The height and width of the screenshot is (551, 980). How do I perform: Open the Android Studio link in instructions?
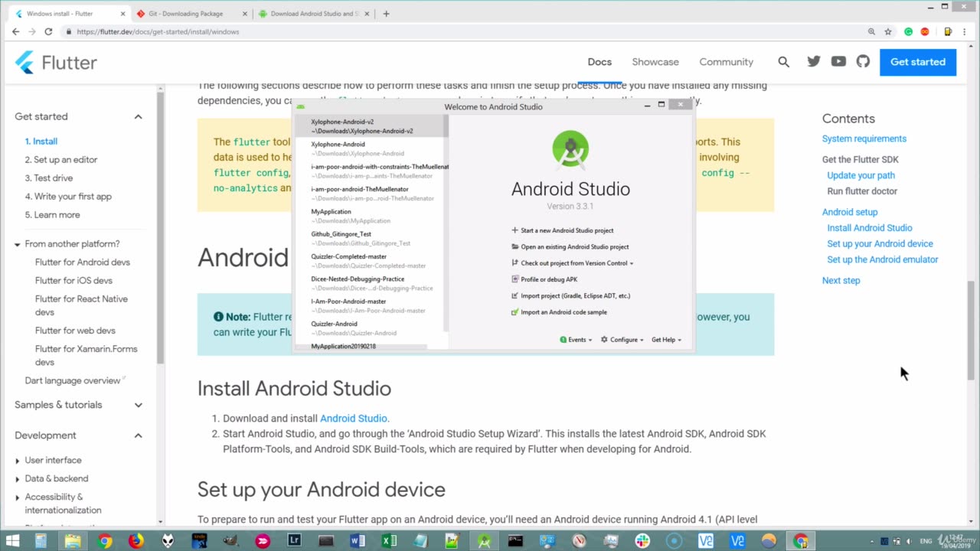point(354,418)
